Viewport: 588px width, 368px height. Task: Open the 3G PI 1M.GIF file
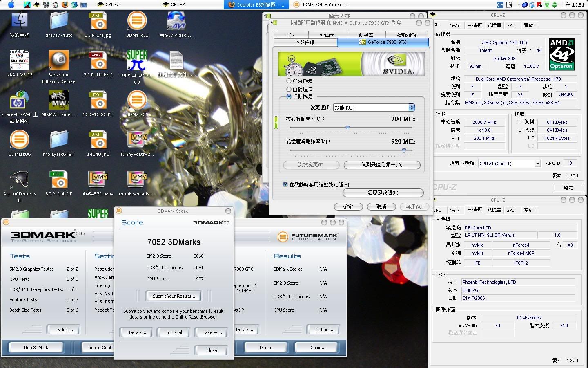[59, 183]
